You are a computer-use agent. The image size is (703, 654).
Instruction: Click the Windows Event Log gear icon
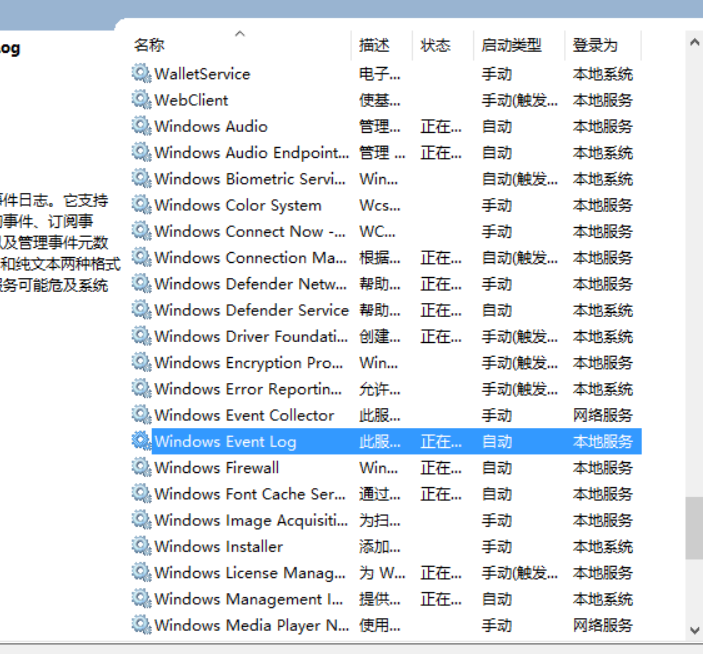pos(141,441)
